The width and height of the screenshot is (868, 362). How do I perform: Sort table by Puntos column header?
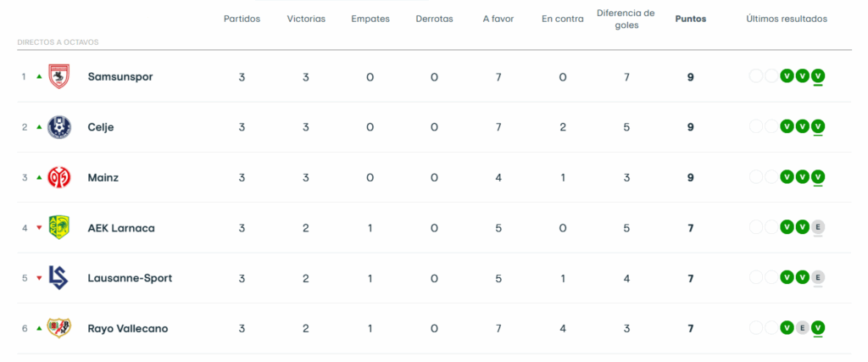tap(690, 19)
